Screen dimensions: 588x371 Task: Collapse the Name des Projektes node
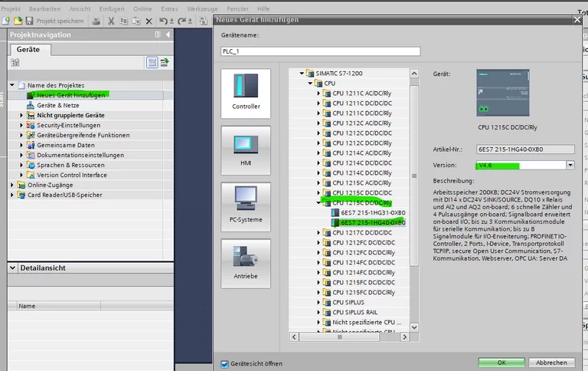12,85
